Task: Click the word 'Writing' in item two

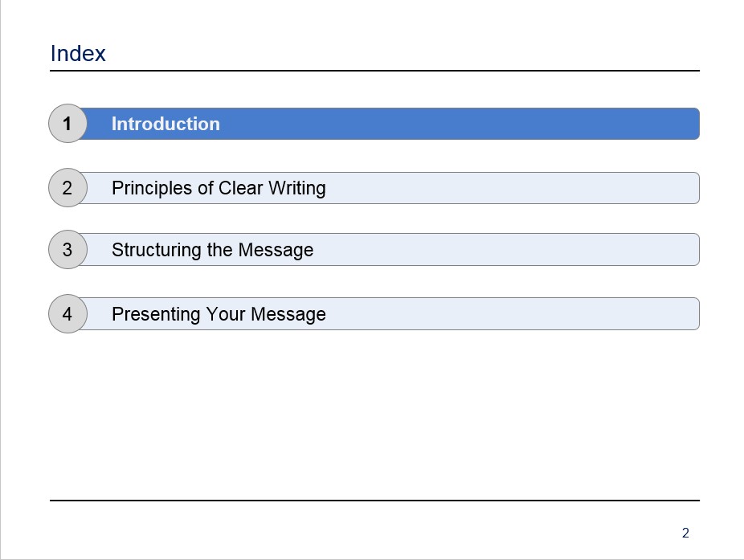Action: click(297, 188)
